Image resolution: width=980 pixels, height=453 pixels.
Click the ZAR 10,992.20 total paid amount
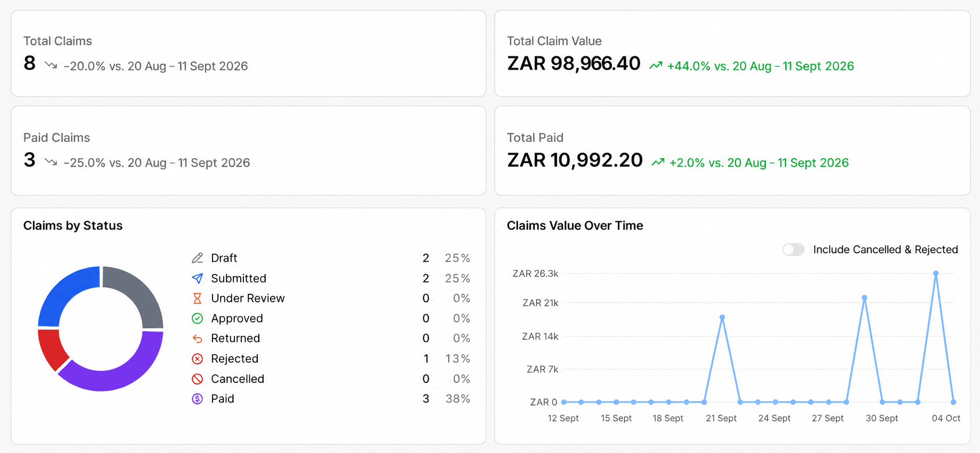tap(575, 160)
